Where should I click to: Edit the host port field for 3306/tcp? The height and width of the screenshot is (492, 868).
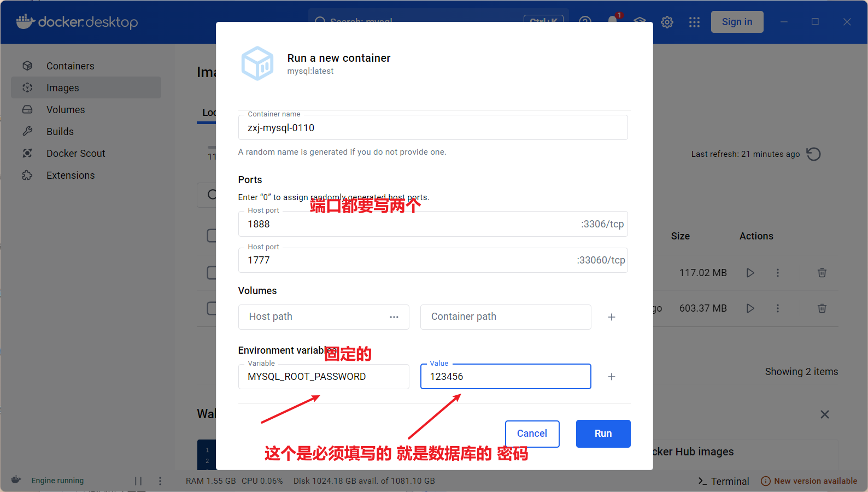click(x=433, y=224)
